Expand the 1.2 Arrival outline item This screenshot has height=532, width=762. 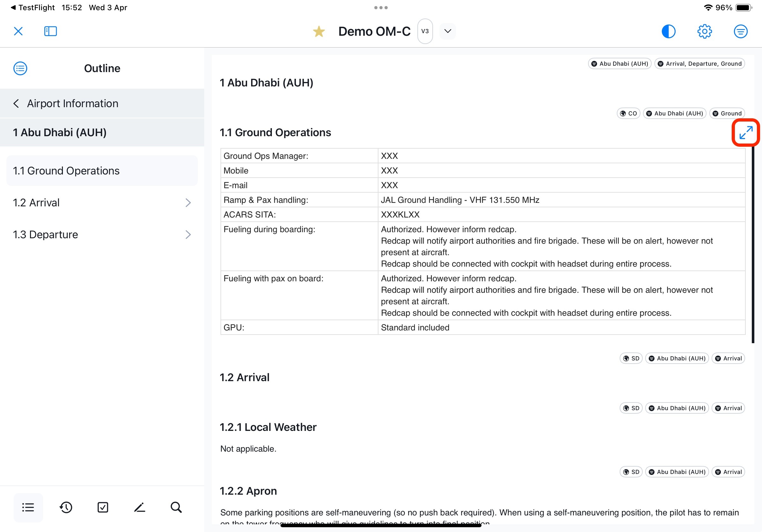tap(188, 203)
